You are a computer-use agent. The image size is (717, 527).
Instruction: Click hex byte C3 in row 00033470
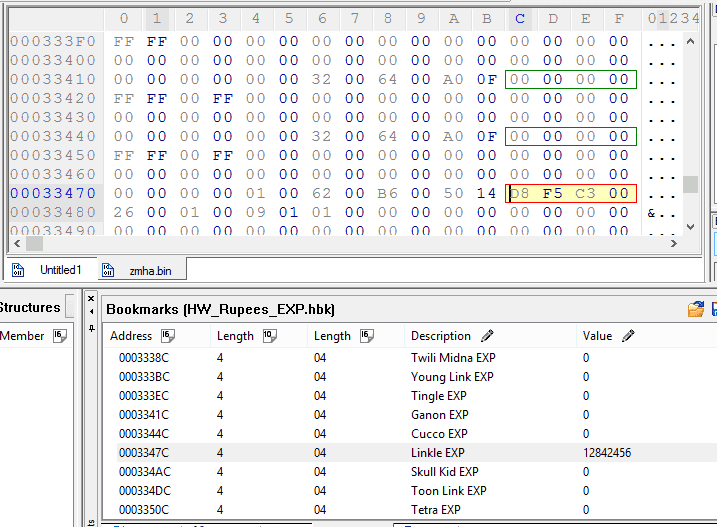(585, 194)
